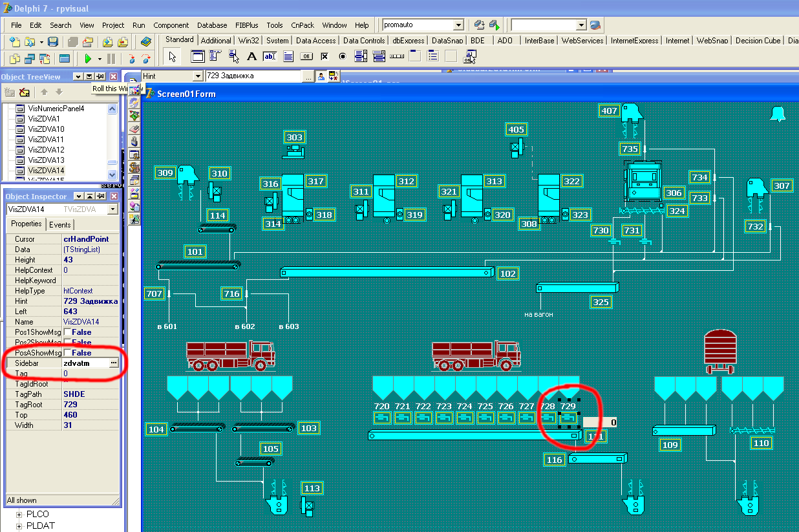Select the CheckBox component in palette
This screenshot has width=799, height=532.
[x=325, y=56]
